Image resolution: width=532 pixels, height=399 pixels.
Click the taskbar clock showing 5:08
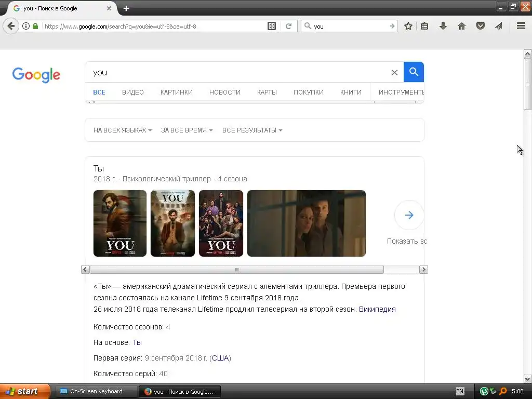517,391
